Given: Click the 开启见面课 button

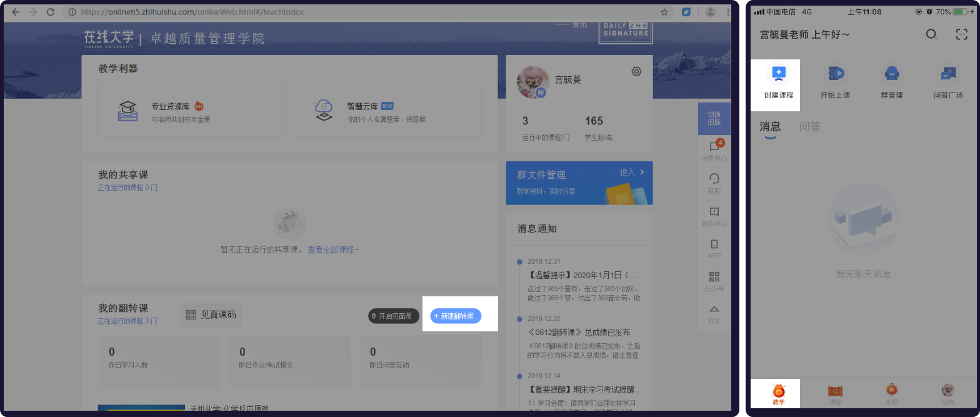Looking at the screenshot, I should click(x=393, y=316).
